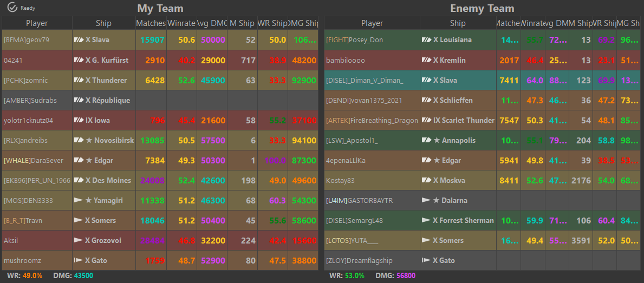Open player bambiloooo in enemy list
This screenshot has height=283, width=644.
coord(346,60)
